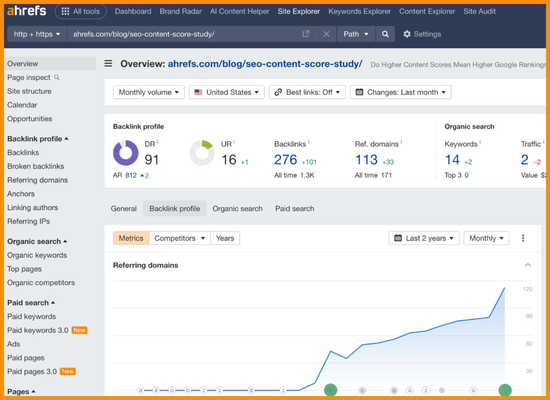Open Organic keywords in sidebar

click(37, 255)
